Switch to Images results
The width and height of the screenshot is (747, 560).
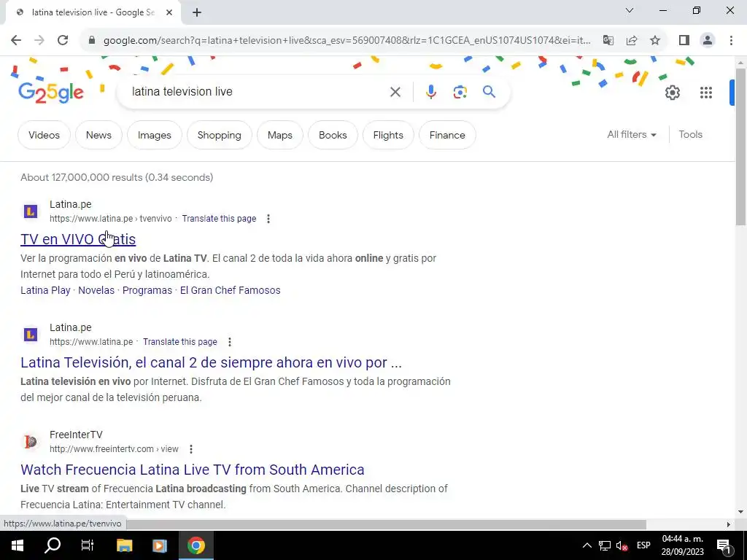pyautogui.click(x=155, y=135)
